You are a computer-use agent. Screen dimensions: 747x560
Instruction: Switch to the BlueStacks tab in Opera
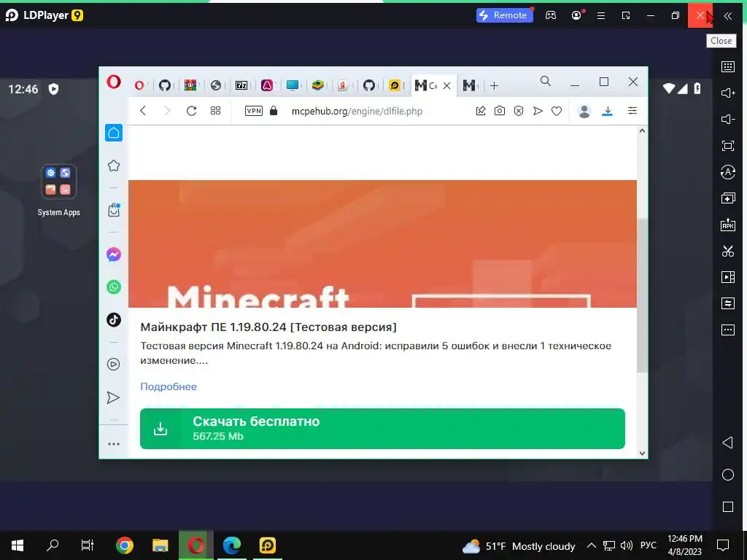[318, 85]
